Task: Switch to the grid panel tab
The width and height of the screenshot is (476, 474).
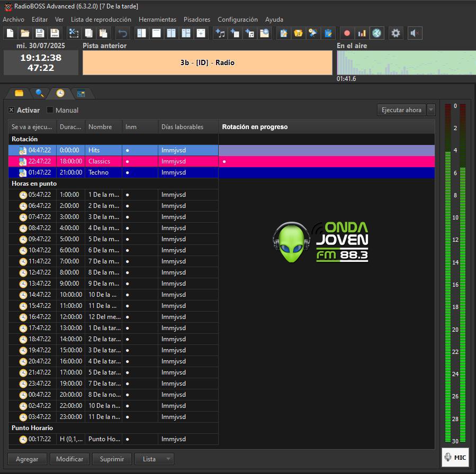Action: [81, 94]
